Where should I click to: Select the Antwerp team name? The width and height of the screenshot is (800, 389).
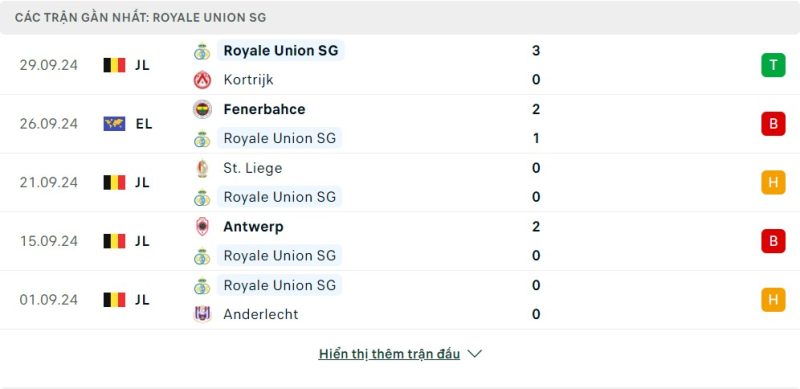pos(253,226)
